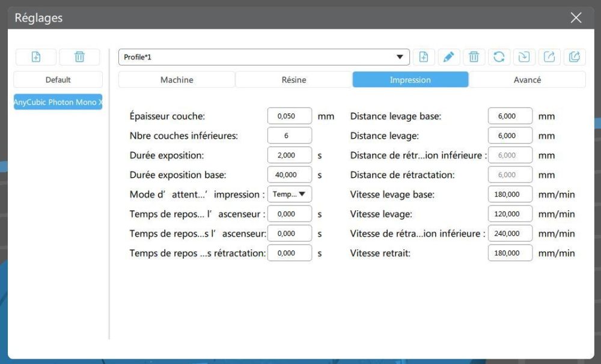Select the Impression tab
Screen dimensions: 601x364
tap(410, 80)
